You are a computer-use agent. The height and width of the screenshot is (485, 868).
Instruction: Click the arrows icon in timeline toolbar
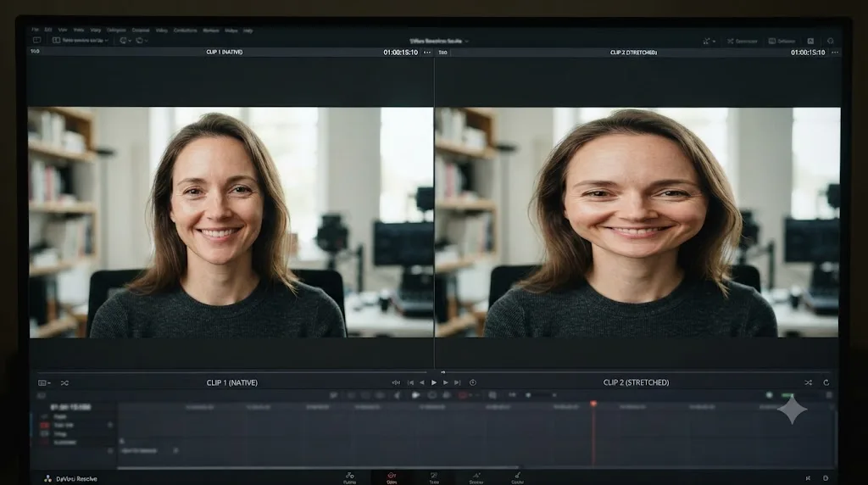pyautogui.click(x=512, y=395)
